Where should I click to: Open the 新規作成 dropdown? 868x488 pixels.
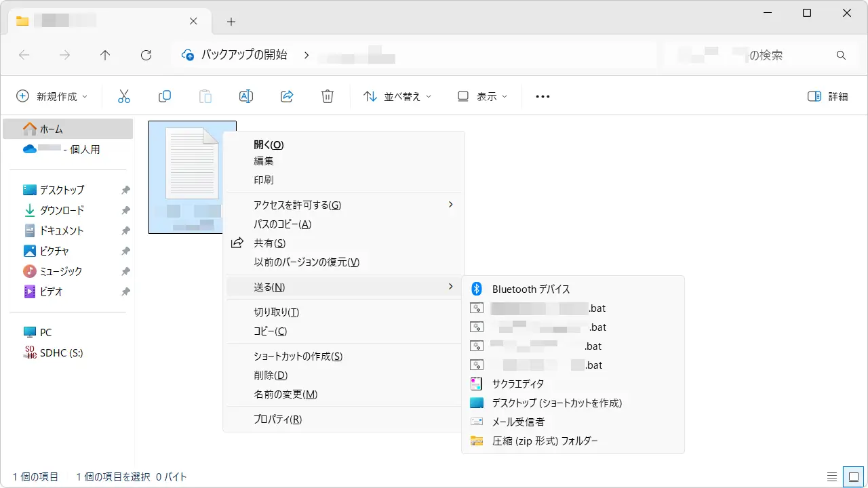pyautogui.click(x=52, y=96)
